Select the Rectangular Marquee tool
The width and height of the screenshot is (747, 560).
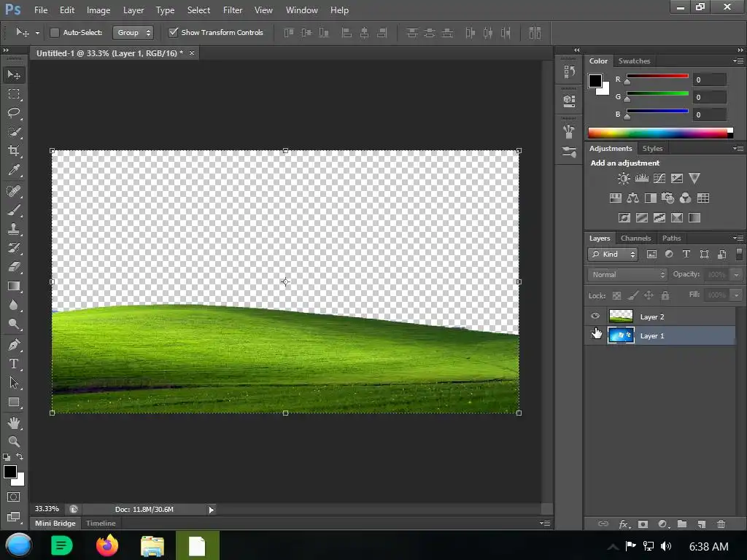tap(14, 94)
